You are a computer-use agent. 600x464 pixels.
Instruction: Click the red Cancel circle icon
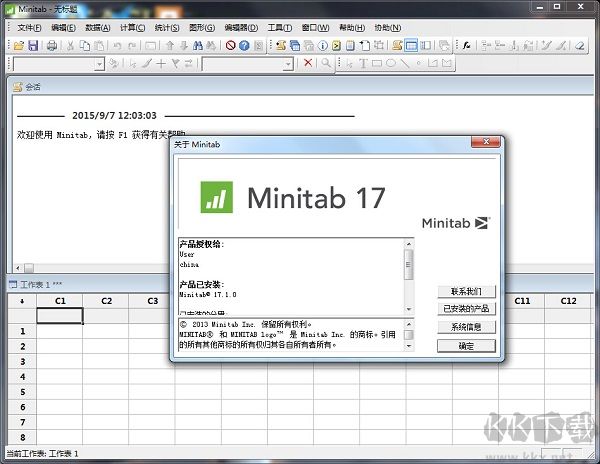(x=230, y=46)
